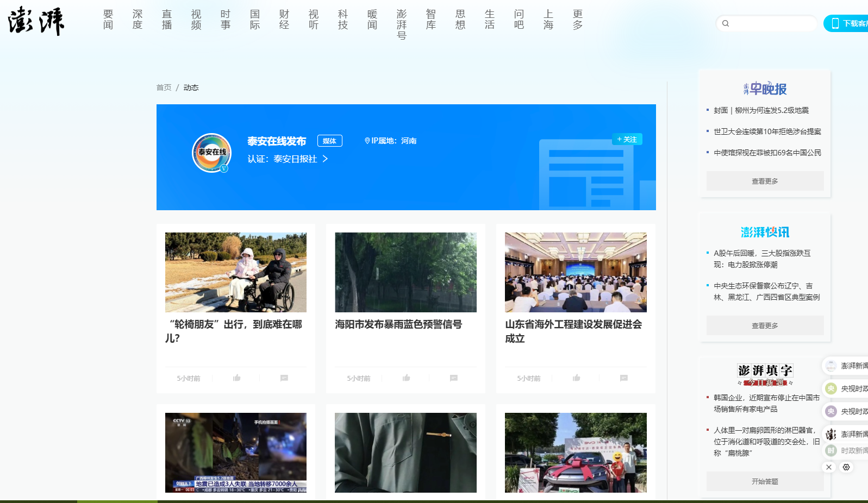Viewport: 868px width, 503px height.
Task: Open headline 世卫大会连续第10年拒绝涉台提案
Action: pyautogui.click(x=767, y=131)
